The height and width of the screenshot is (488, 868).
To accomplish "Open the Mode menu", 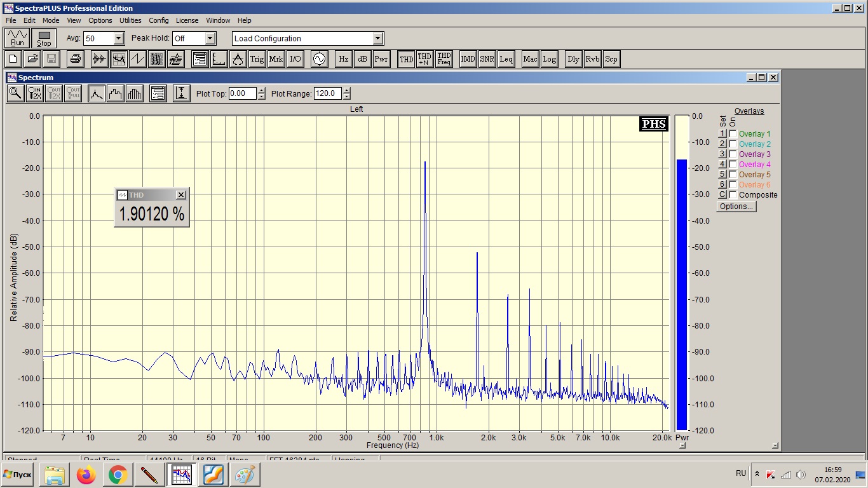I will click(51, 20).
